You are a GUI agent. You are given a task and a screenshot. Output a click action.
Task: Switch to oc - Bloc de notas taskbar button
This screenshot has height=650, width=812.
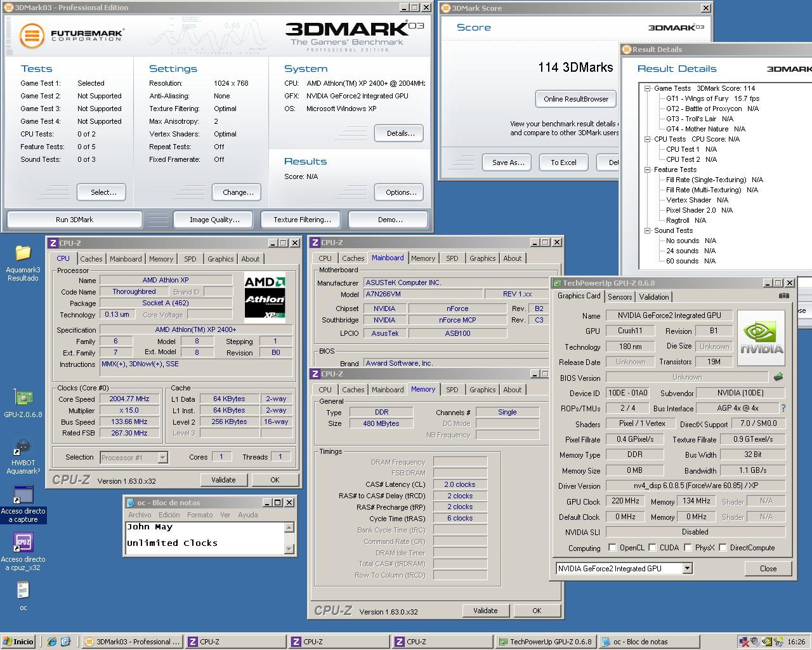click(x=650, y=642)
